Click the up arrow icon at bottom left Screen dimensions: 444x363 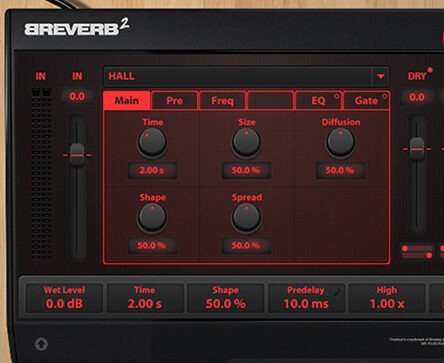coord(41,344)
